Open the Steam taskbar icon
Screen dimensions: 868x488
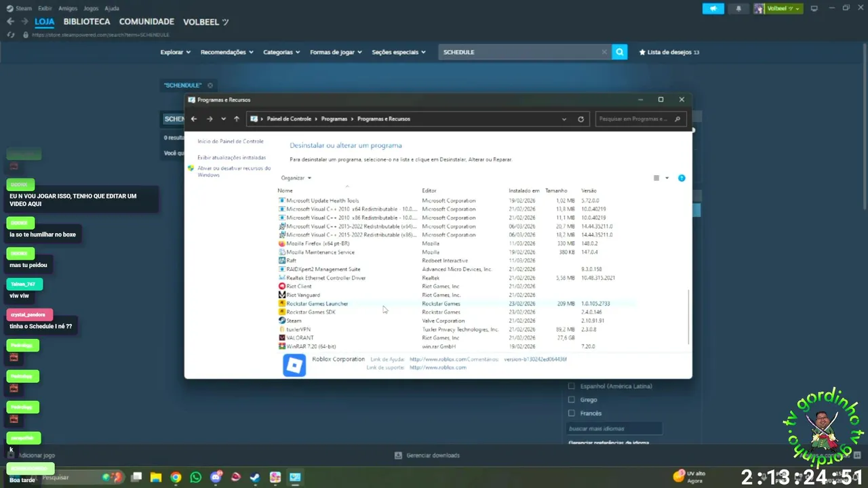[x=255, y=477]
